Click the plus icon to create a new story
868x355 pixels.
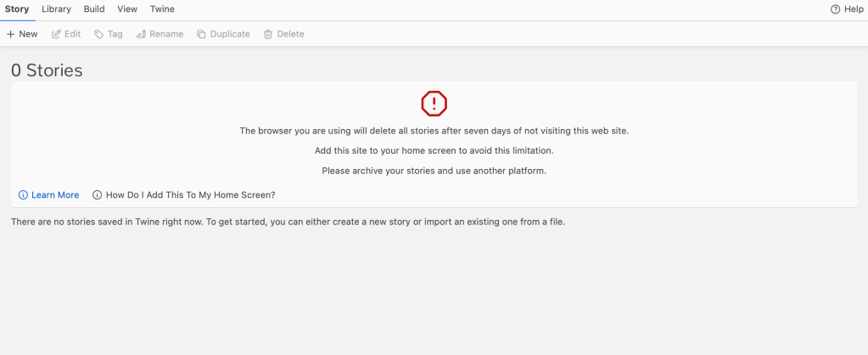pyautogui.click(x=10, y=34)
